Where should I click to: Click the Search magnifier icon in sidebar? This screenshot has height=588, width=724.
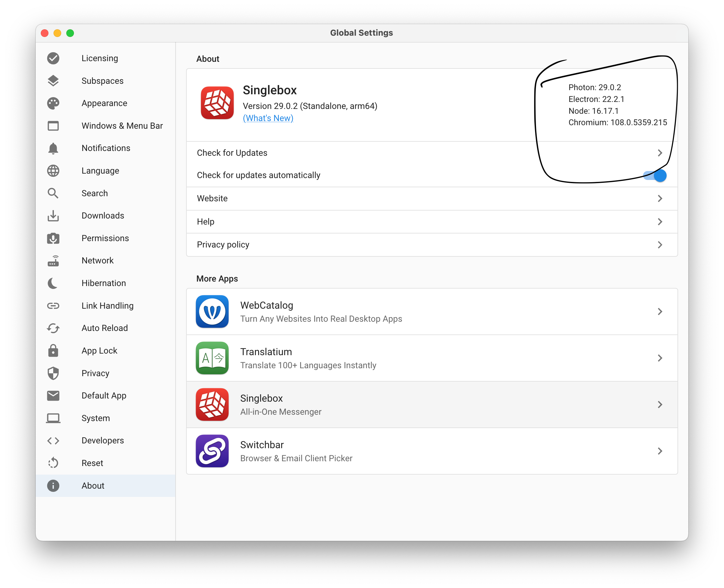(53, 193)
